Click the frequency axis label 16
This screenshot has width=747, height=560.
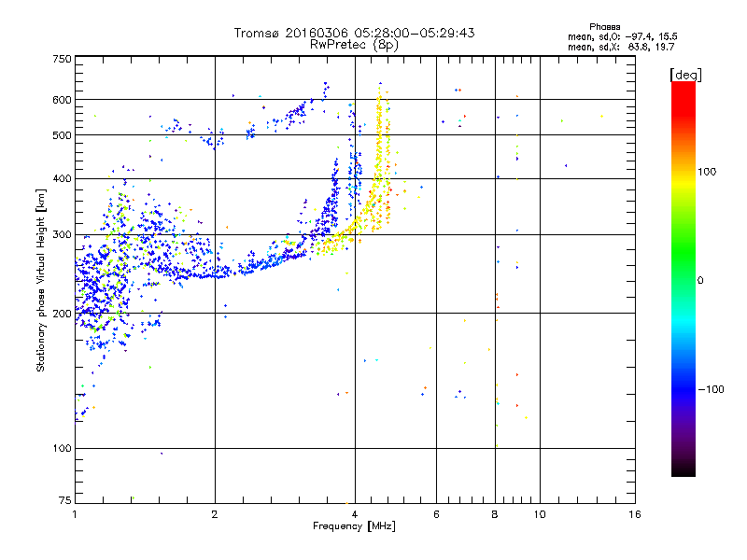tap(635, 514)
